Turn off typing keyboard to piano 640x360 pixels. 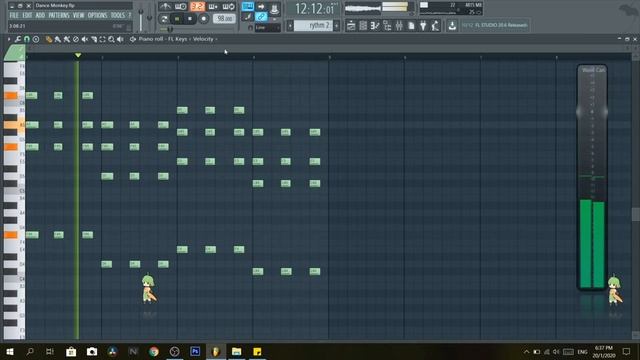pos(247,7)
